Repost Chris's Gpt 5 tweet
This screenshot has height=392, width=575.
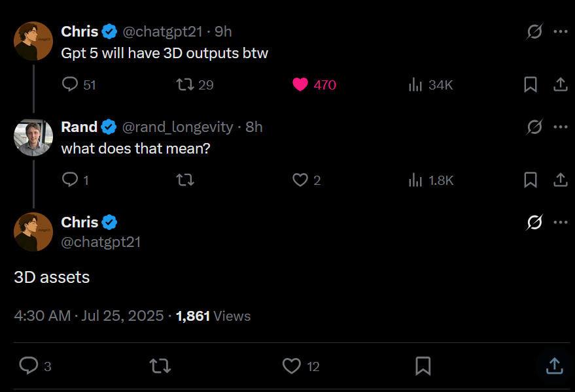click(185, 84)
